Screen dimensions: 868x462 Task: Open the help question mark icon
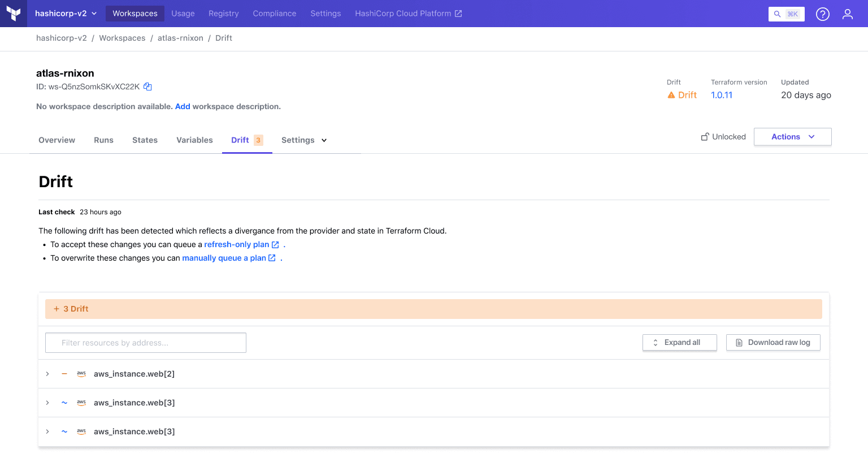click(822, 14)
